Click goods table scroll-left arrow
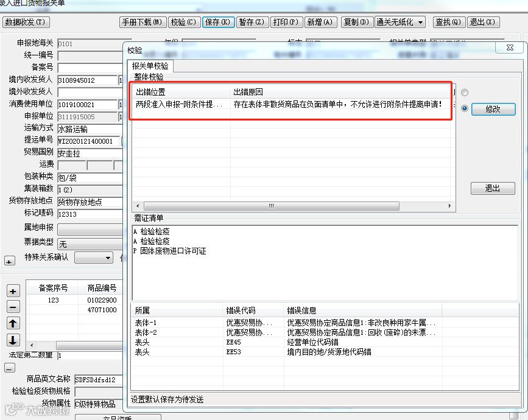 pyautogui.click(x=32, y=345)
